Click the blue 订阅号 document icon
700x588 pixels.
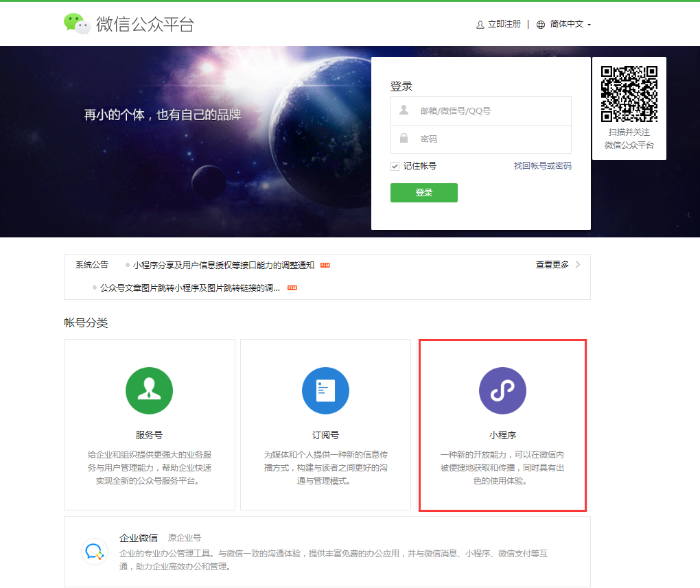[325, 390]
